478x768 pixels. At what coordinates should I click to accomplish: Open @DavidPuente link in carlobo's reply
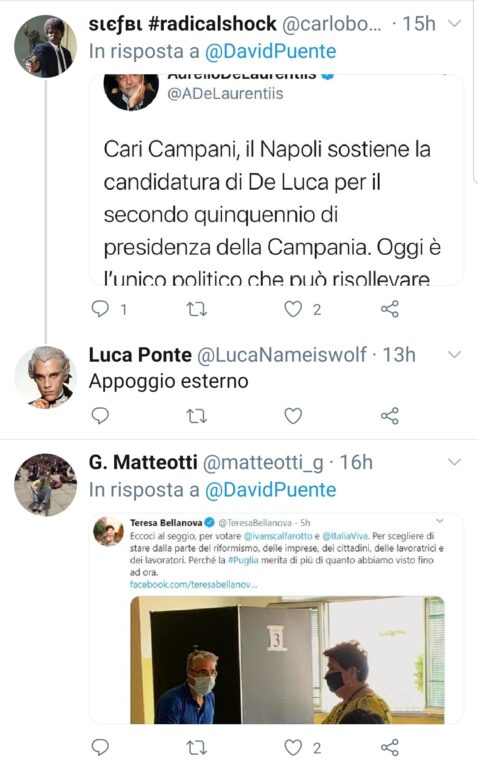tap(270, 51)
